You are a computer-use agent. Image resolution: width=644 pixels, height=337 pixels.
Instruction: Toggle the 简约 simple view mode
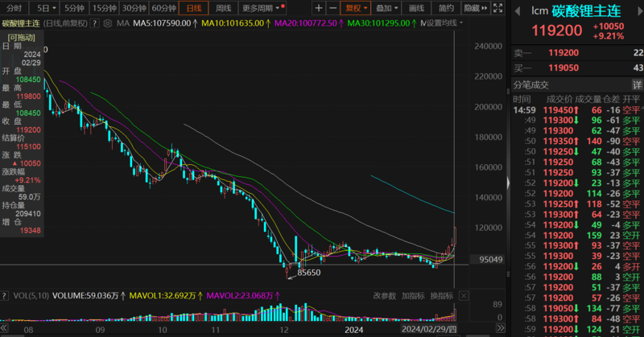pos(446,7)
